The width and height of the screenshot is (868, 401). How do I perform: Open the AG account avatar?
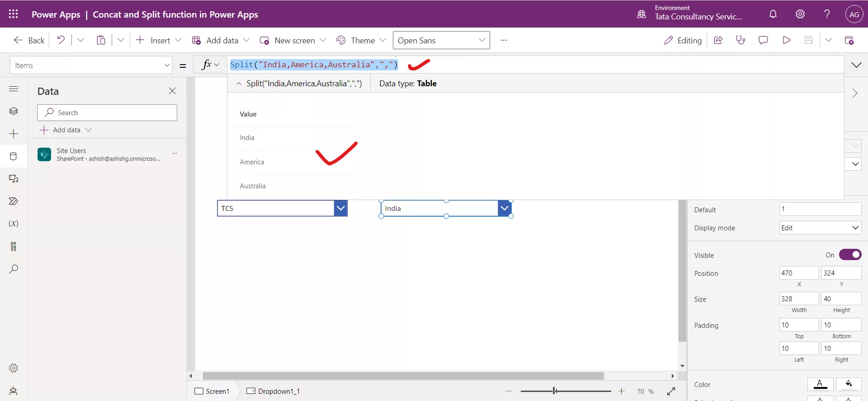[x=854, y=14]
